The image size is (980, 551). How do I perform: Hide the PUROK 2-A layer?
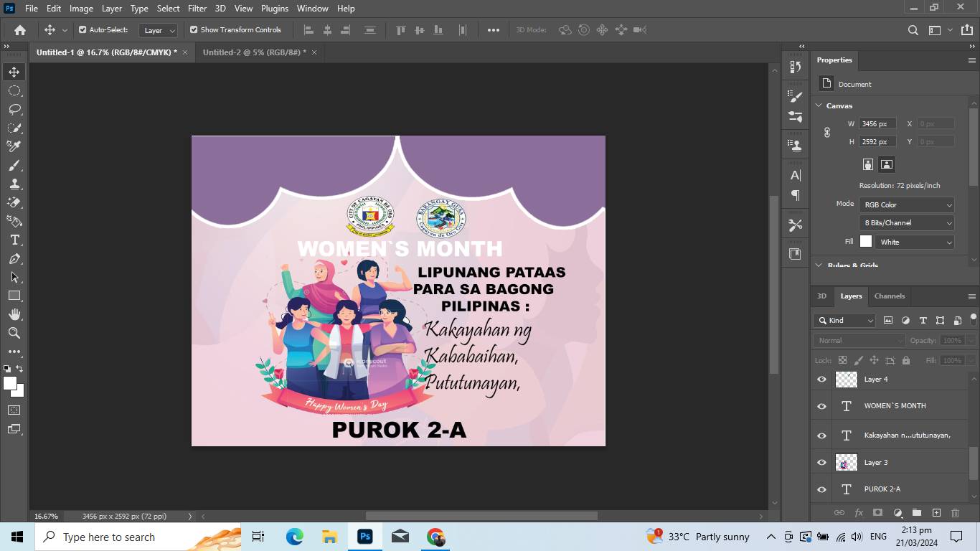tap(822, 489)
